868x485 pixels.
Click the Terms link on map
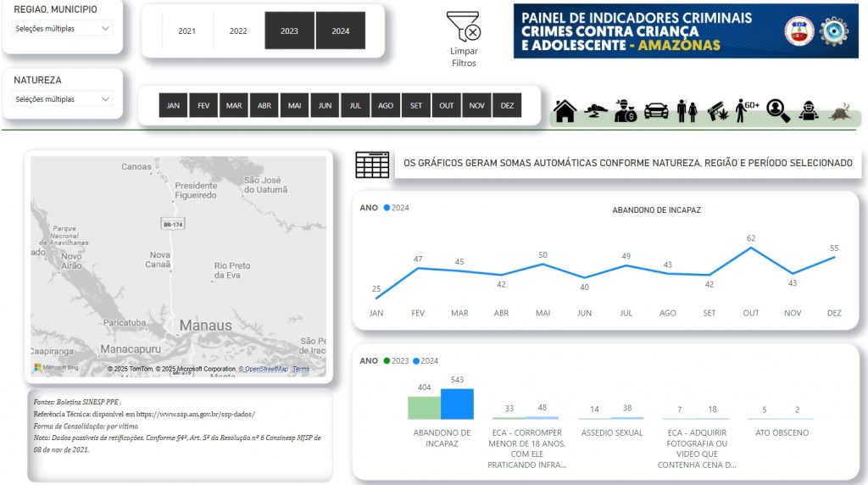(301, 370)
